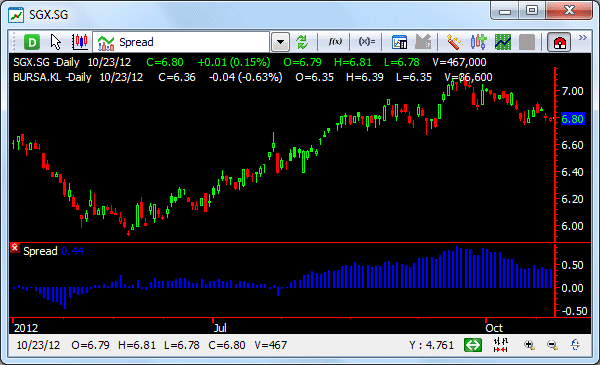Click the zoom out magnifier icon
Screen dimensions: 600x365
[552, 345]
